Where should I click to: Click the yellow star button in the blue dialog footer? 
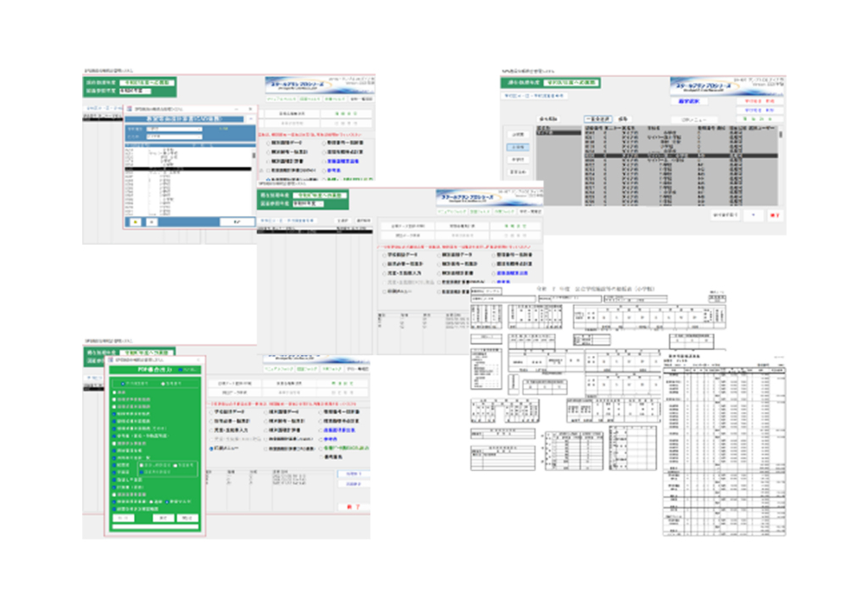click(x=135, y=222)
